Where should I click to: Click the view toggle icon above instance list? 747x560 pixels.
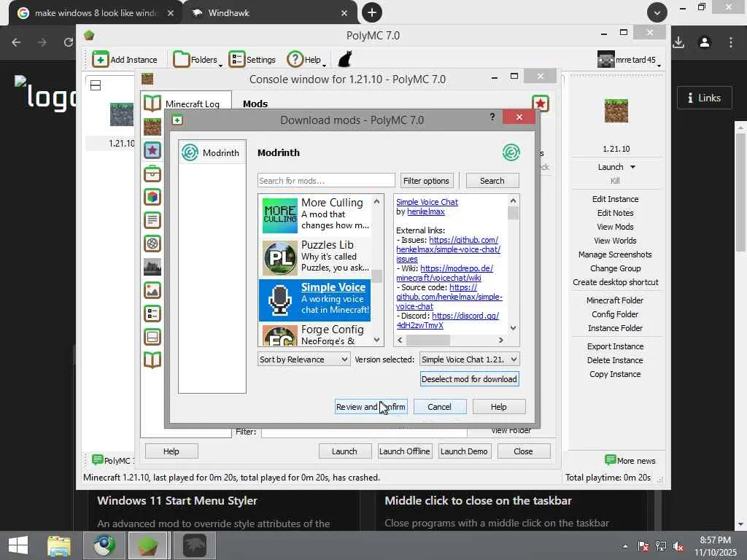96,86
